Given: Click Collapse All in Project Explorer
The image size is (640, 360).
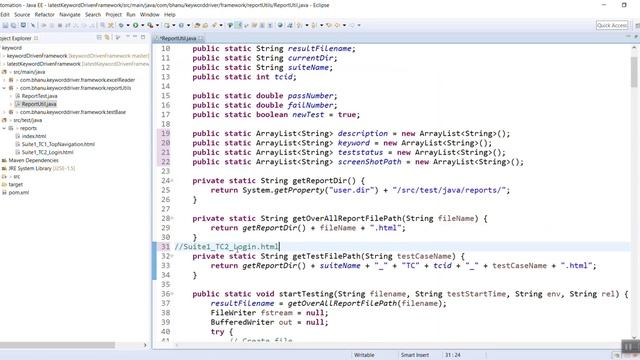Looking at the screenshot, I should [x=99, y=38].
